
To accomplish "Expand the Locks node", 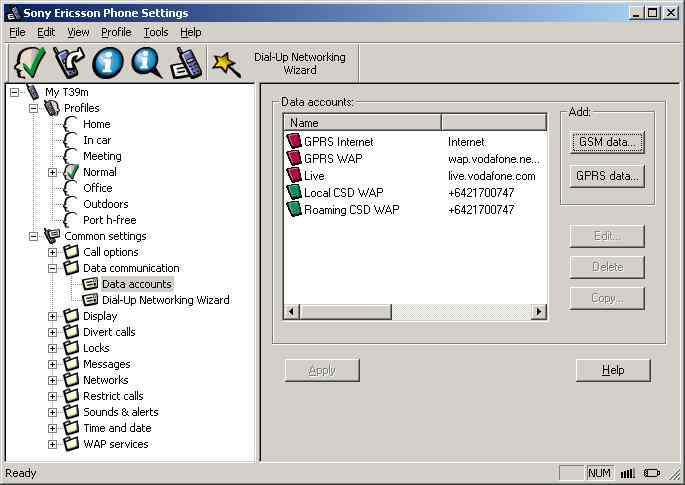I will tap(52, 348).
